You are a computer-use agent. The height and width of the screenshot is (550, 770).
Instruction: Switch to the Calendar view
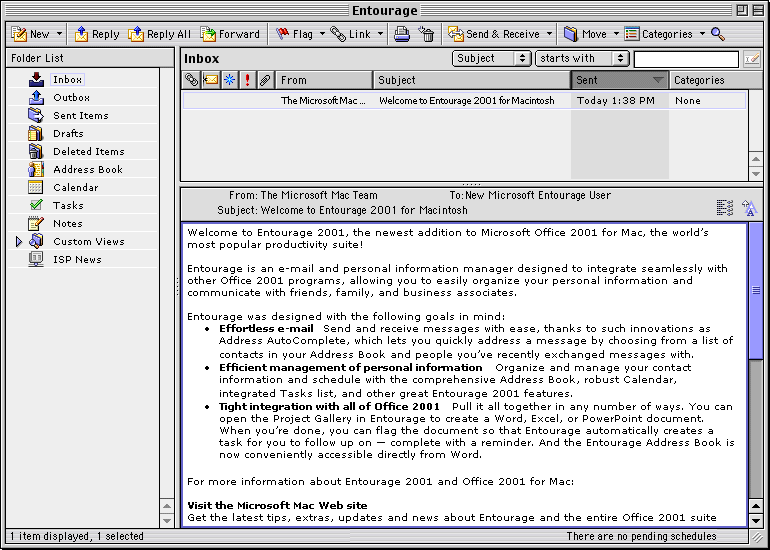pos(76,187)
